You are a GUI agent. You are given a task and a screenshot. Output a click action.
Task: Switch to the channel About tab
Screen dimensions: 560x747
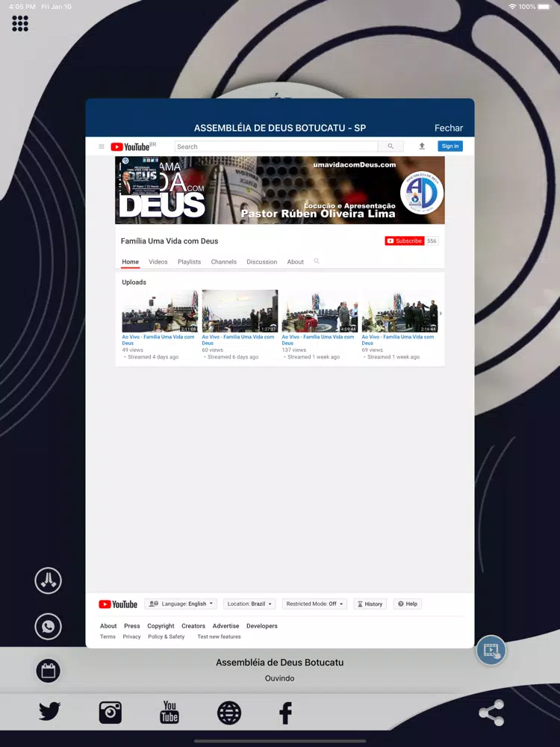click(295, 261)
